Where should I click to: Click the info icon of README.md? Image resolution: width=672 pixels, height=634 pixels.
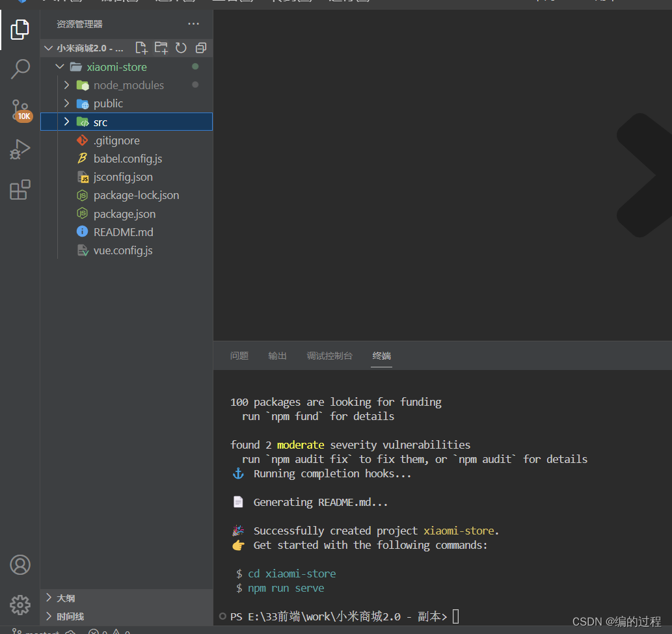tap(82, 231)
